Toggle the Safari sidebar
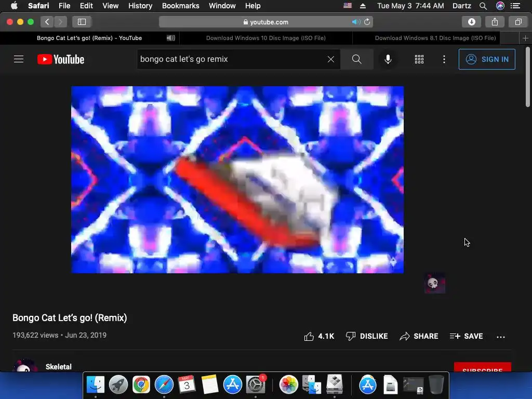 82,22
